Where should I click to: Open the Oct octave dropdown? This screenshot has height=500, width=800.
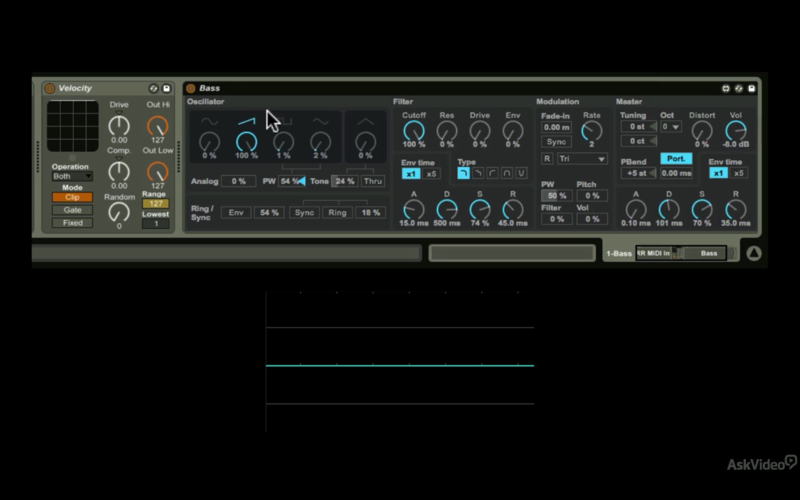[670, 127]
